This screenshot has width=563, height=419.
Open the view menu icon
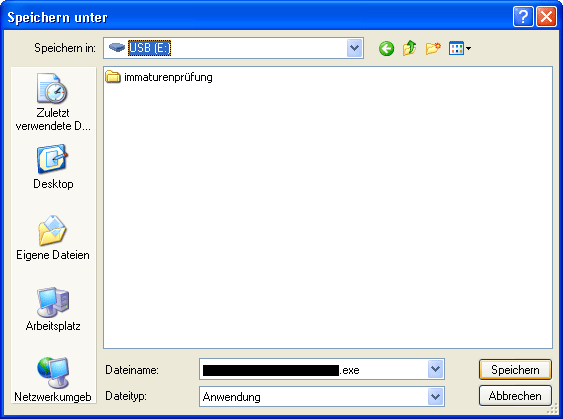click(460, 48)
